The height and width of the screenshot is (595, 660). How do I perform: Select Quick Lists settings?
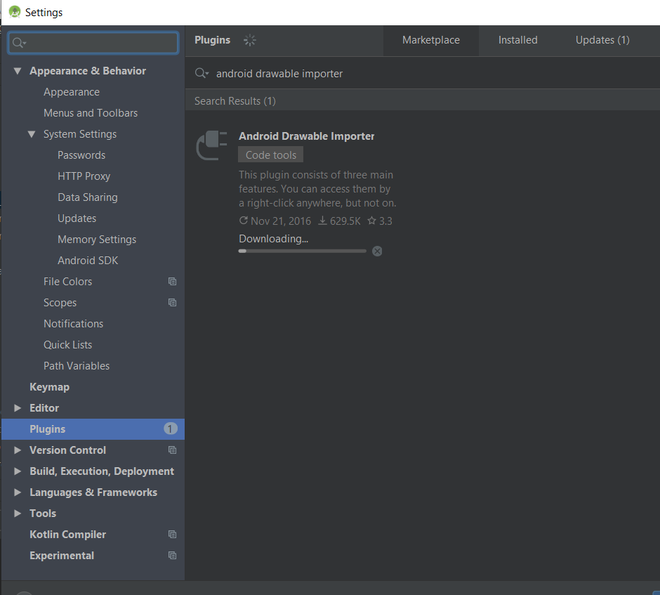68,344
